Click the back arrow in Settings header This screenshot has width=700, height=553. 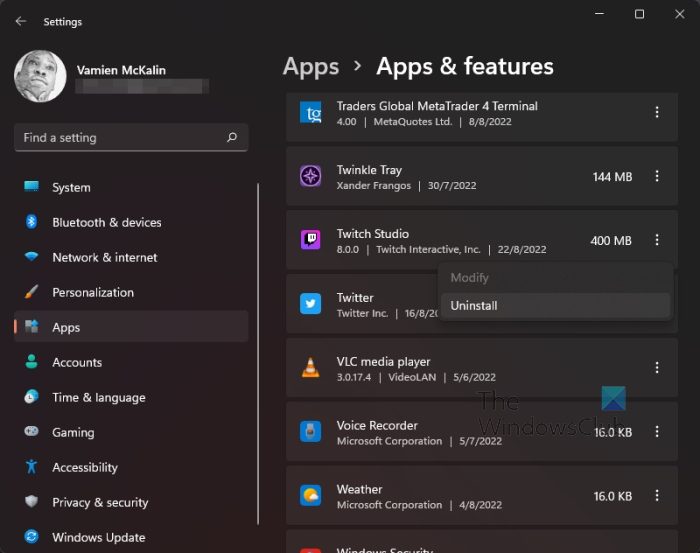pos(21,21)
